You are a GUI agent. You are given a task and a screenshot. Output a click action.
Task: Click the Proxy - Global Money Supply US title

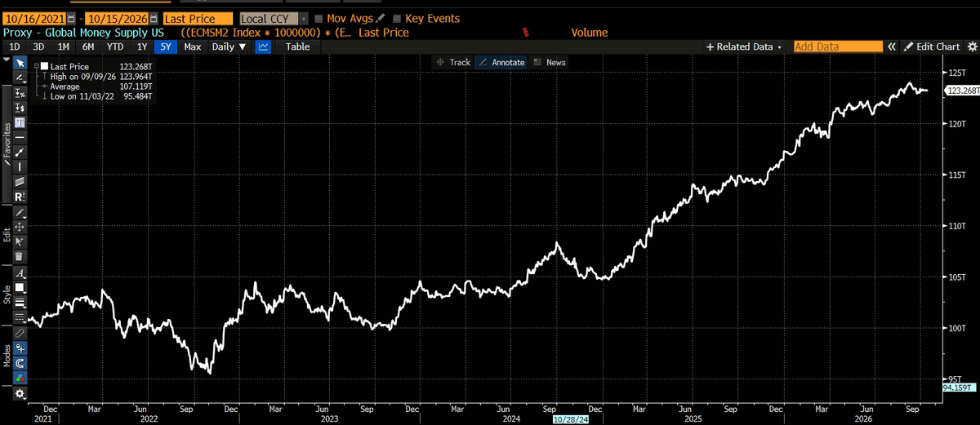pyautogui.click(x=83, y=33)
